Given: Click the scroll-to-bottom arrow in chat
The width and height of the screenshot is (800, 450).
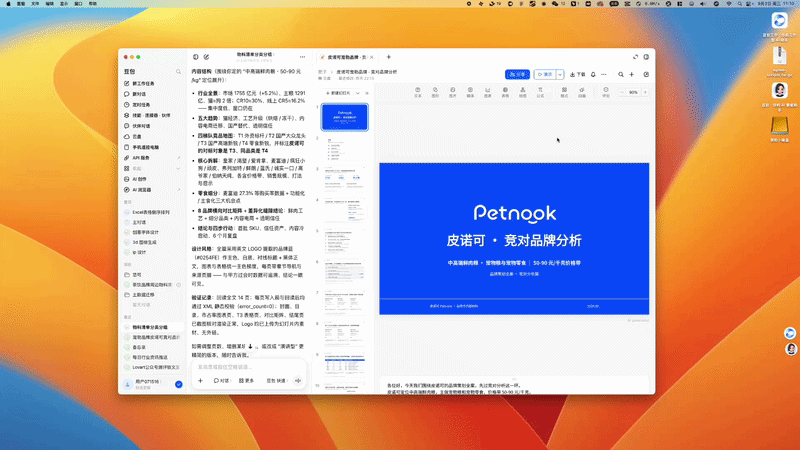Looking at the screenshot, I should point(250,346).
